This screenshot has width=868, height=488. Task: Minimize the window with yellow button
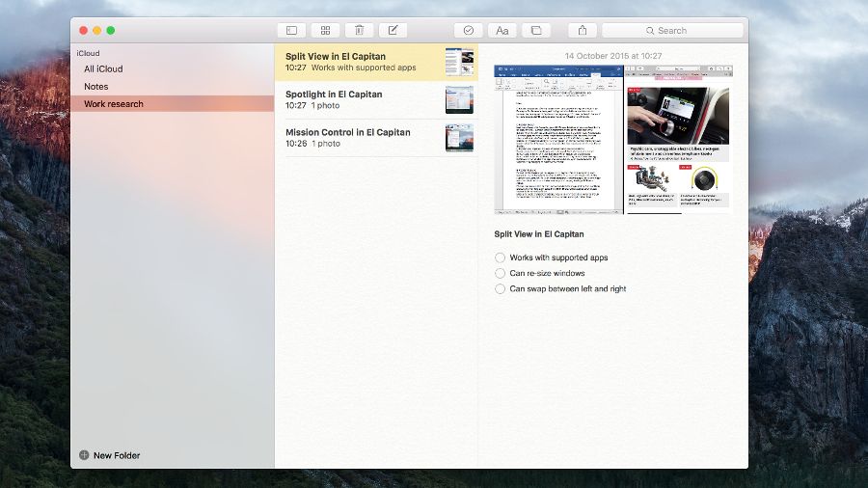tap(96, 31)
